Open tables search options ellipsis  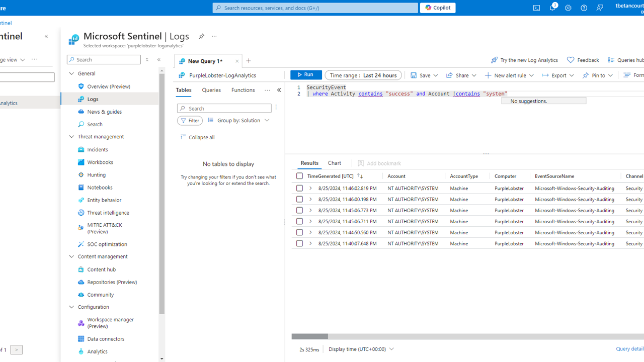click(x=276, y=108)
